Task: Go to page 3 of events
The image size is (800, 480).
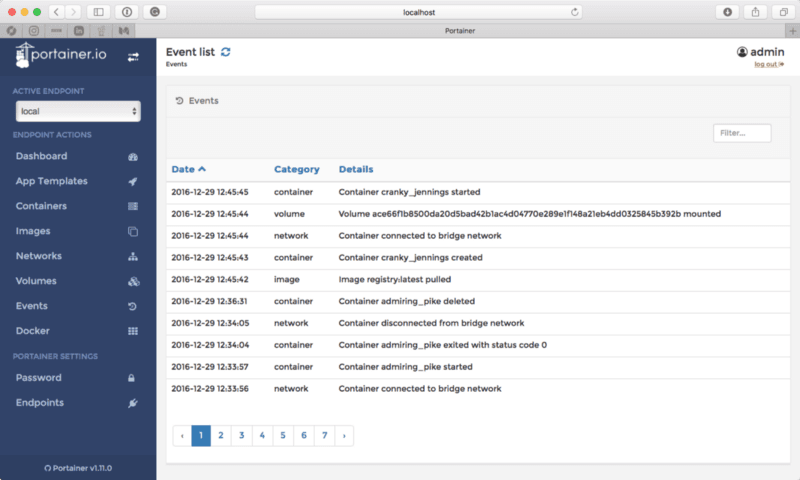Action: click(x=242, y=435)
